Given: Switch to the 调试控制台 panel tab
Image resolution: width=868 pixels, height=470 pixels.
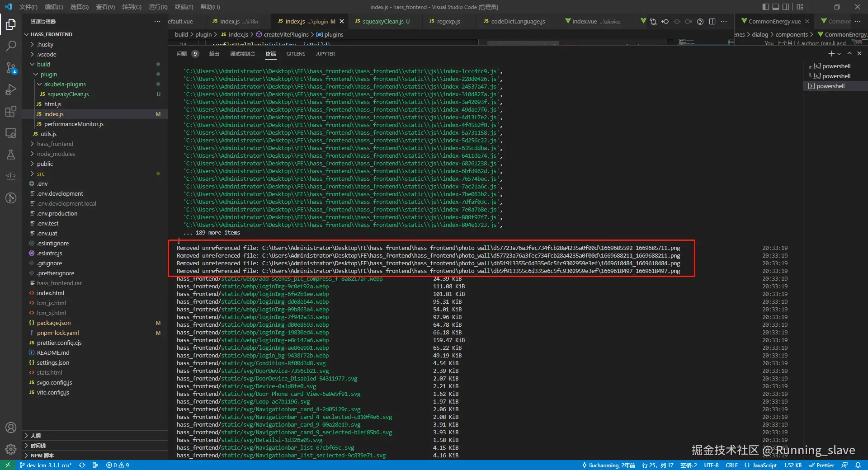Looking at the screenshot, I should pyautogui.click(x=242, y=54).
